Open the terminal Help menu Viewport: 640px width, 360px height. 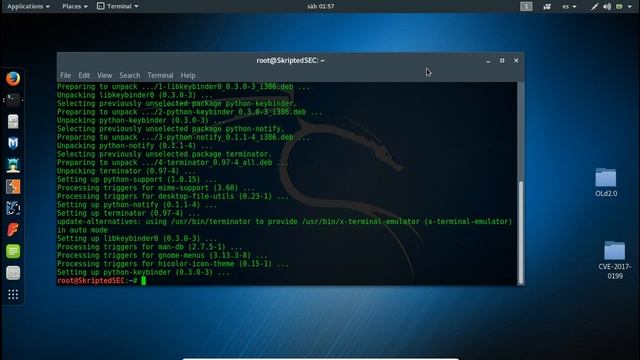point(188,76)
